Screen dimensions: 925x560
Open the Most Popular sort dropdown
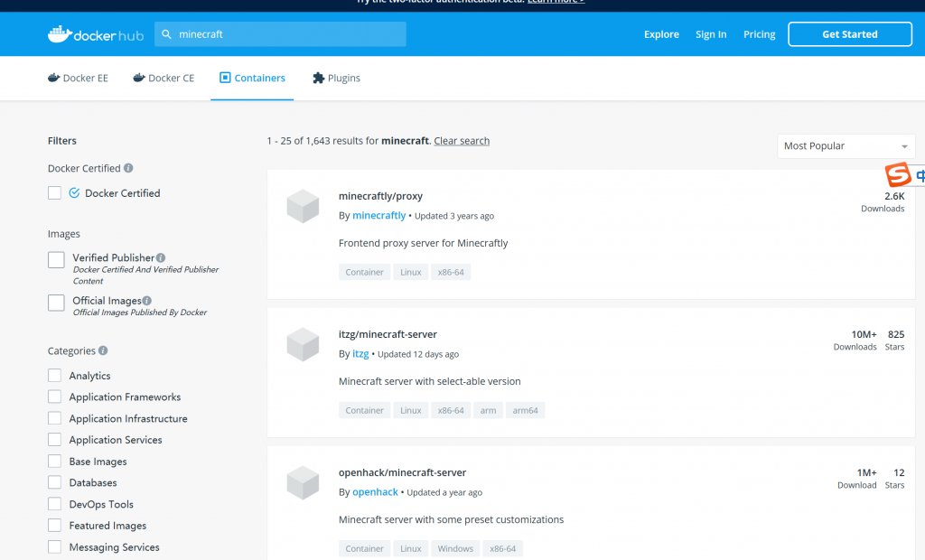tap(846, 146)
